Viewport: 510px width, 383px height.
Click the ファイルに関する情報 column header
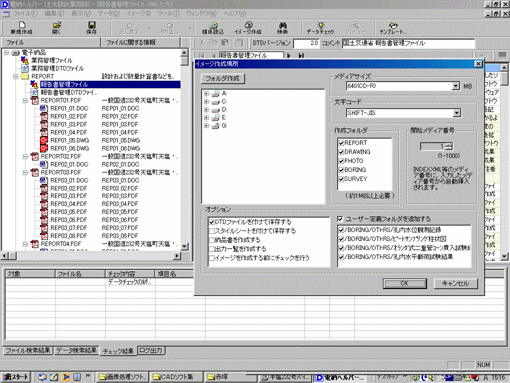click(140, 42)
